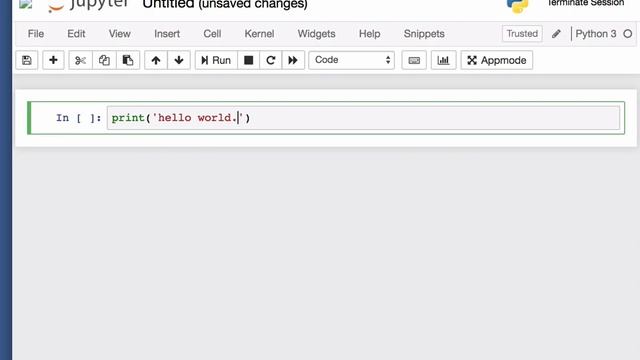This screenshot has width=640, height=360.
Task: Open cell type Code dropdown
Action: pos(351,60)
